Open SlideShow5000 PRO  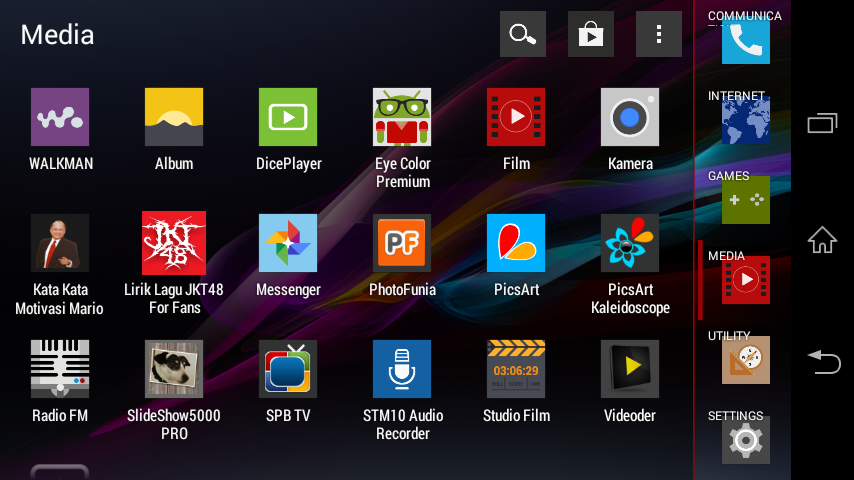click(x=174, y=369)
